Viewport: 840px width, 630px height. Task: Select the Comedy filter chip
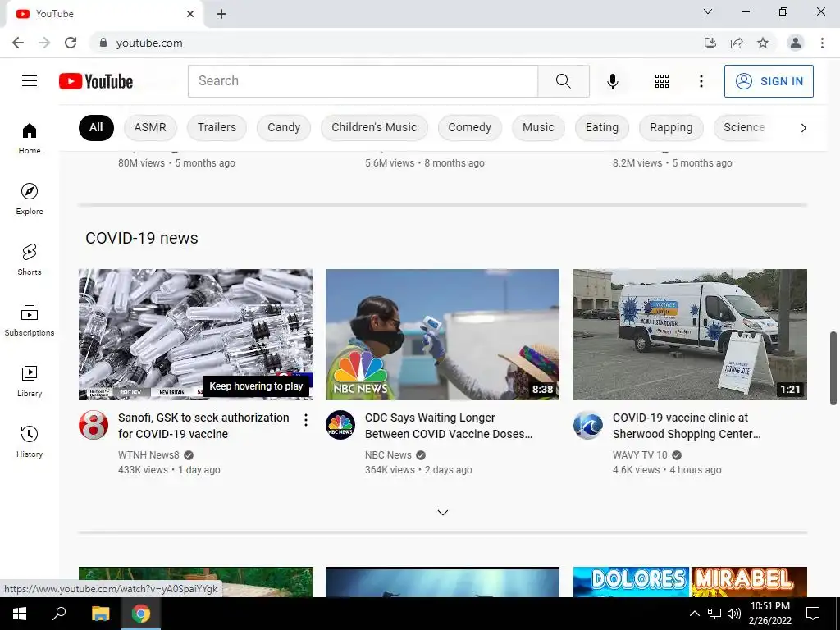click(x=470, y=127)
